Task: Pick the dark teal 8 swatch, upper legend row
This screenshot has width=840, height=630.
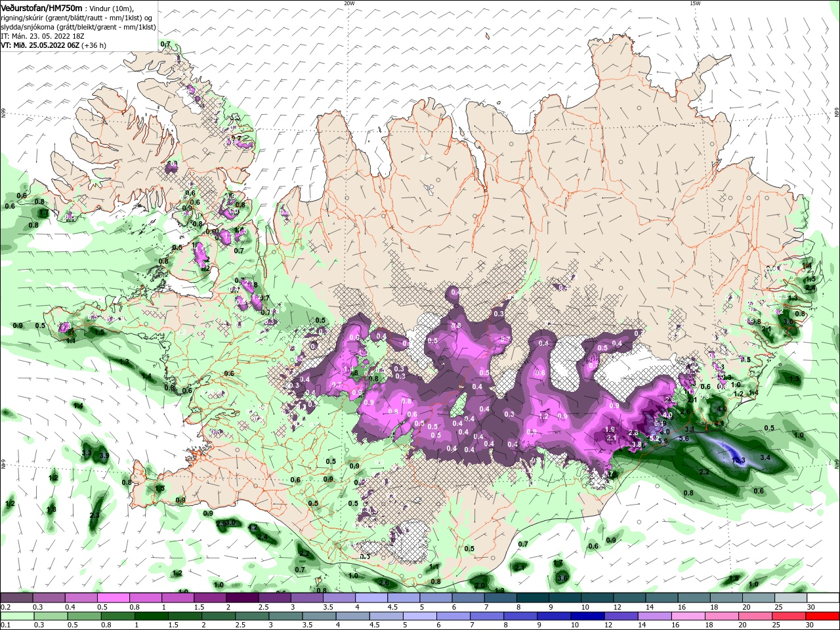Action: pyautogui.click(x=532, y=598)
